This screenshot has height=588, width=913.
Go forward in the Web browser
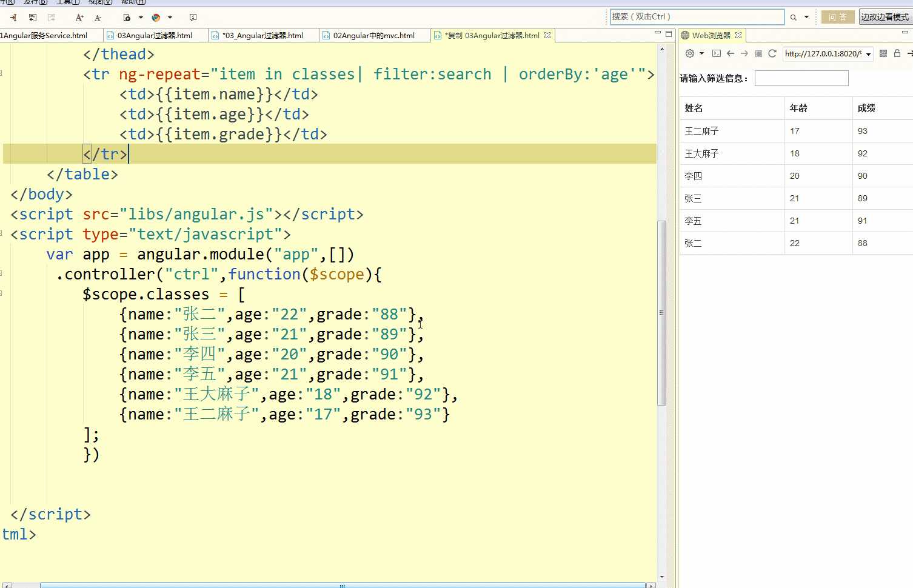(744, 53)
